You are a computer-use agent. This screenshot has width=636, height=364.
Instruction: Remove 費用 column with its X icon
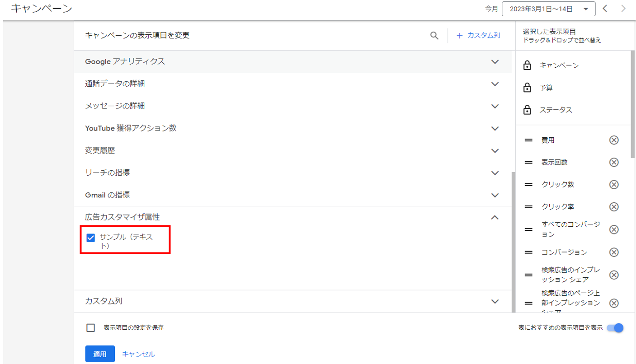coord(614,140)
